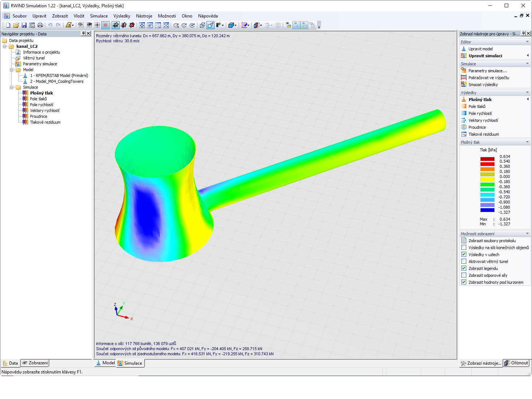Screen dimensions: 532x399
Task: Open the Soubor menu
Action: point(20,16)
